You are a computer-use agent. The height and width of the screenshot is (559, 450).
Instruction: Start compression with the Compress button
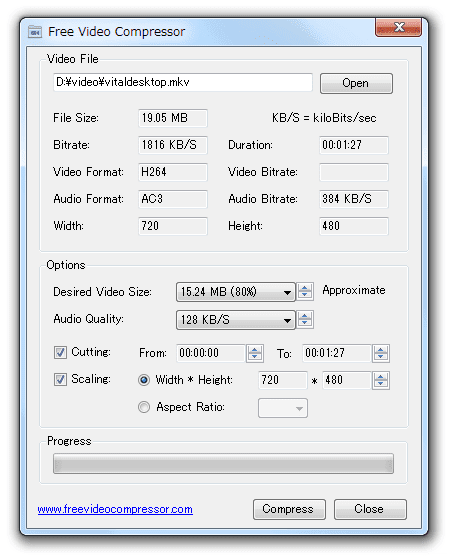click(289, 509)
